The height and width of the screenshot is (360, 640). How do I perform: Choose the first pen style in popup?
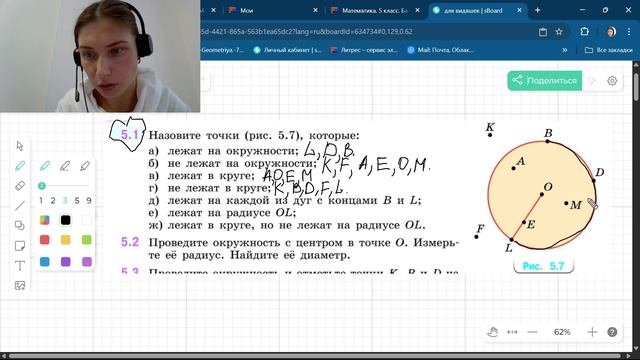point(45,166)
